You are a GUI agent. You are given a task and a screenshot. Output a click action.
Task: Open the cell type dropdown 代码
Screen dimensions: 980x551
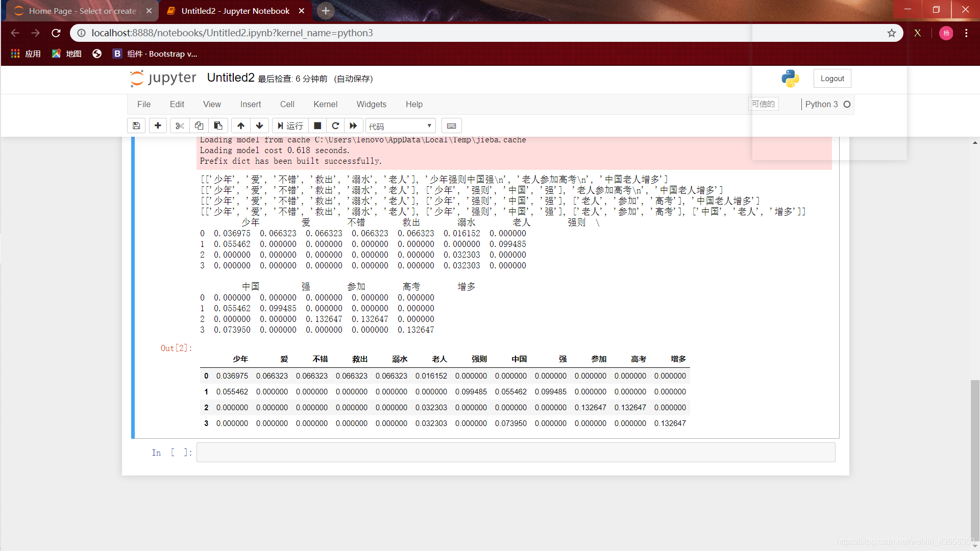[401, 126]
